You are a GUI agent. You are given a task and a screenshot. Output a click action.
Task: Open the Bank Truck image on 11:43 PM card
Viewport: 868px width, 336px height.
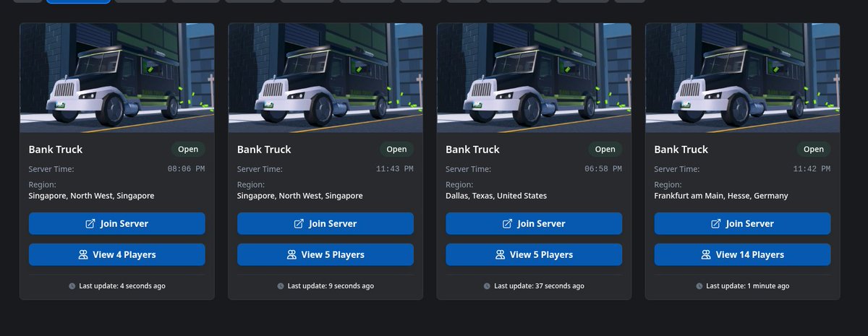point(325,78)
